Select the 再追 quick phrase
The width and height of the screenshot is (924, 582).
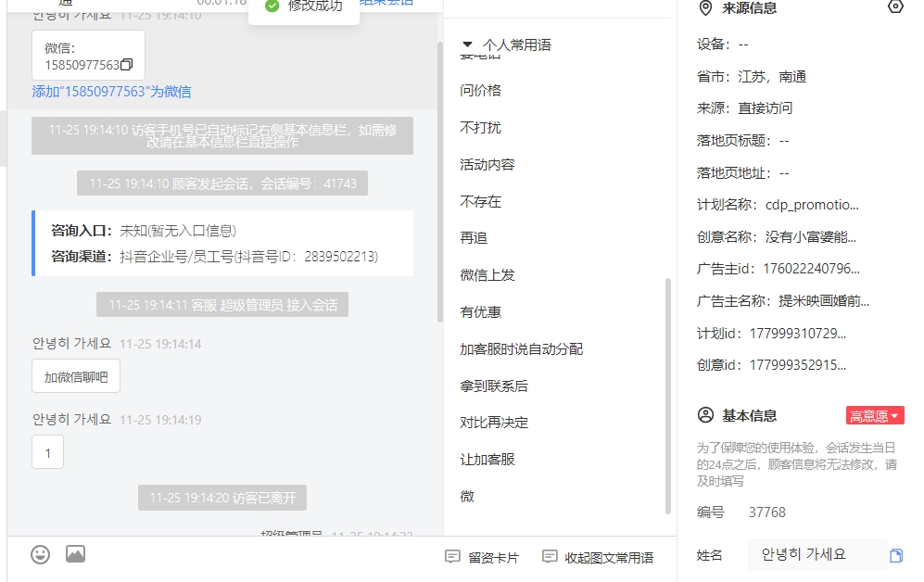(474, 238)
